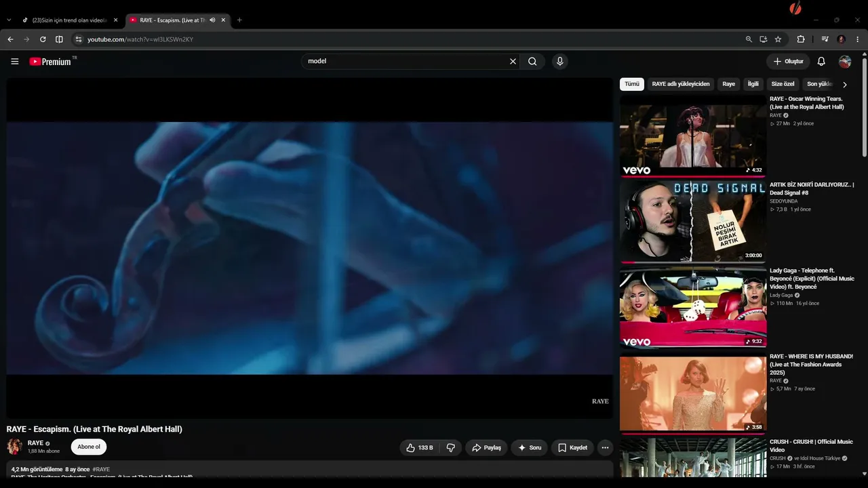
Task: Open Chrome extensions puzzle icon
Action: [x=801, y=39]
